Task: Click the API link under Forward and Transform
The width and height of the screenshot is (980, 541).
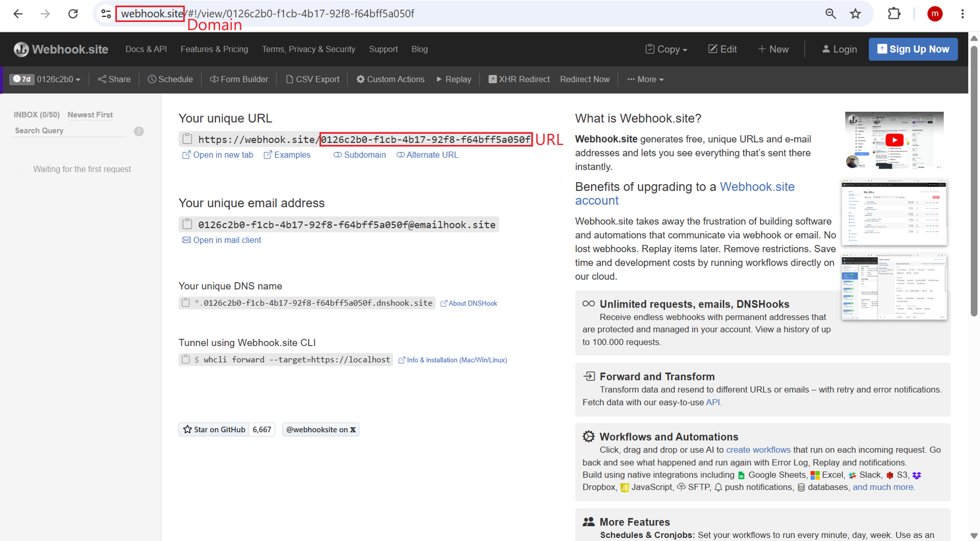Action: 712,402
